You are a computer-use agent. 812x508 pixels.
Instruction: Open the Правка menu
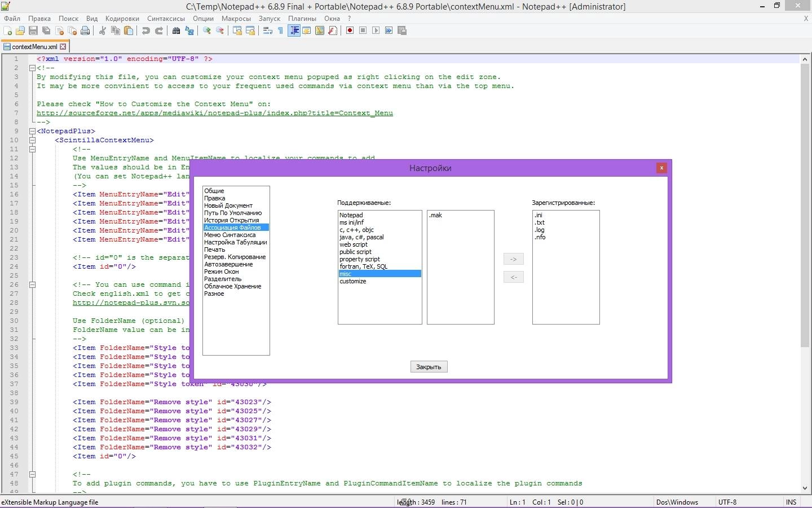(x=39, y=18)
